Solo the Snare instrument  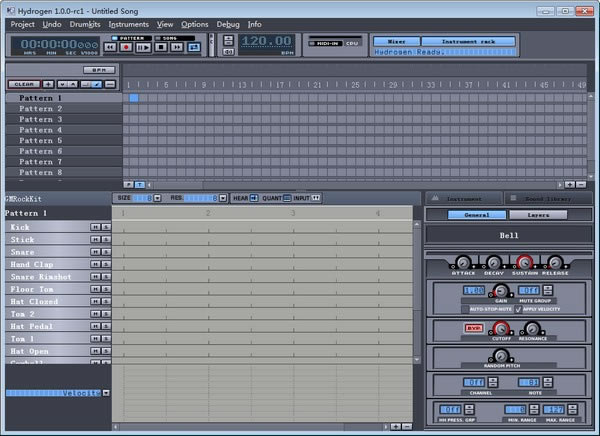click(x=105, y=252)
